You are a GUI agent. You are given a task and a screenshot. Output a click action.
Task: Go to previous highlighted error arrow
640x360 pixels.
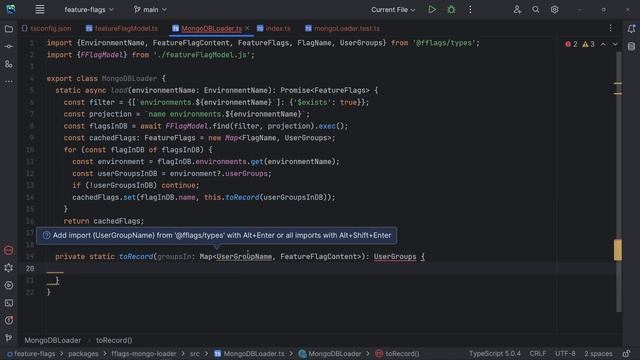[x=603, y=44]
